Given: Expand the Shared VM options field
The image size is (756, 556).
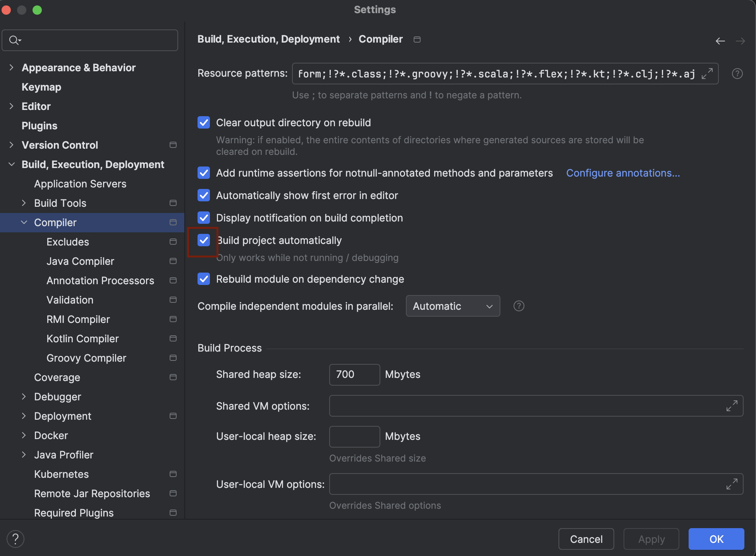Looking at the screenshot, I should (731, 406).
